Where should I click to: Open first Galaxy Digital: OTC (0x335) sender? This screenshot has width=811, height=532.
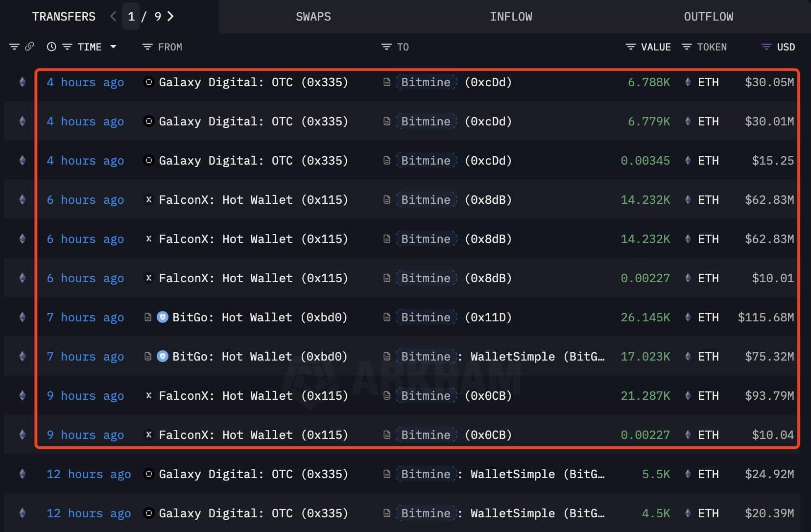click(x=253, y=82)
